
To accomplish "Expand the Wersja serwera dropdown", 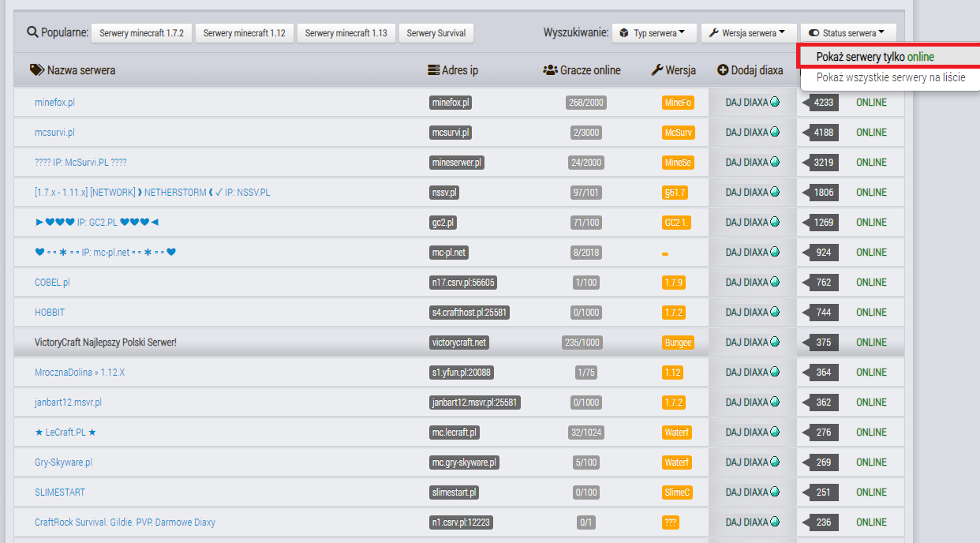I will 746,33.
